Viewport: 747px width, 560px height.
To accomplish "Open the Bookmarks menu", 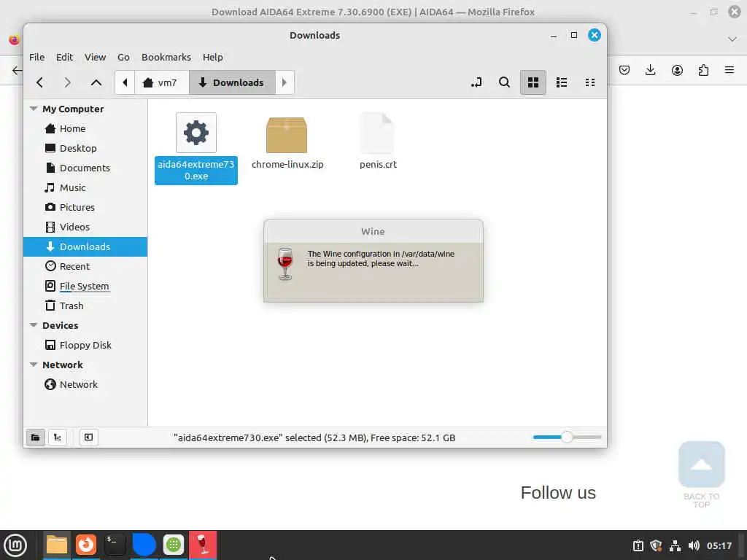I will pos(166,57).
